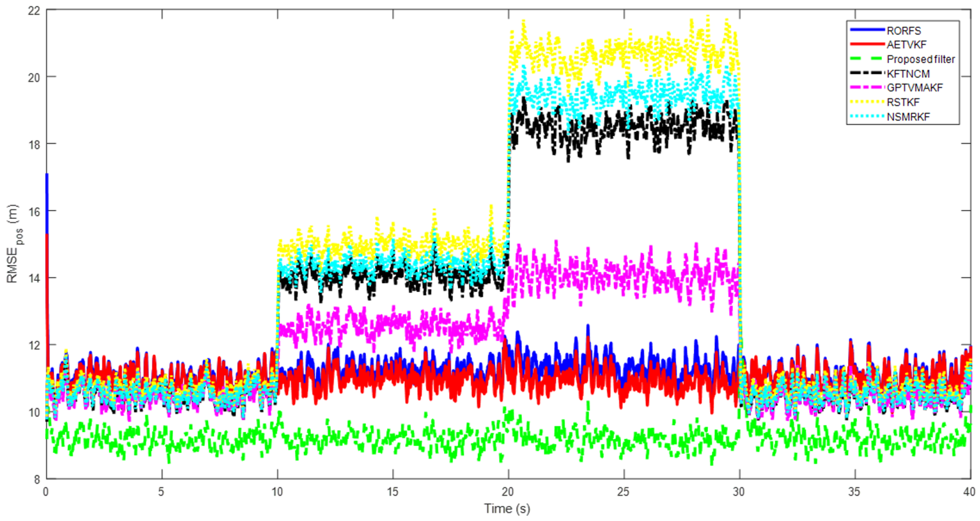
Task: Click the GPTVMAKF legend label
Action: pos(914,88)
